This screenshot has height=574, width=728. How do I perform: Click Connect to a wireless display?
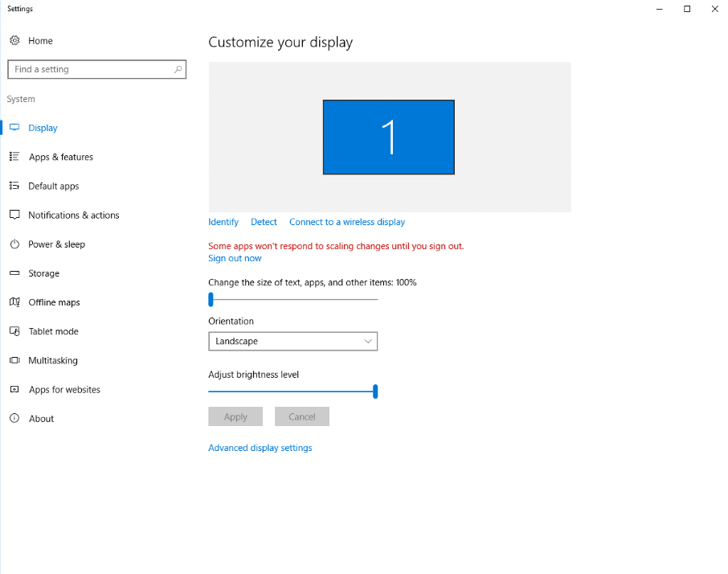pyautogui.click(x=347, y=222)
